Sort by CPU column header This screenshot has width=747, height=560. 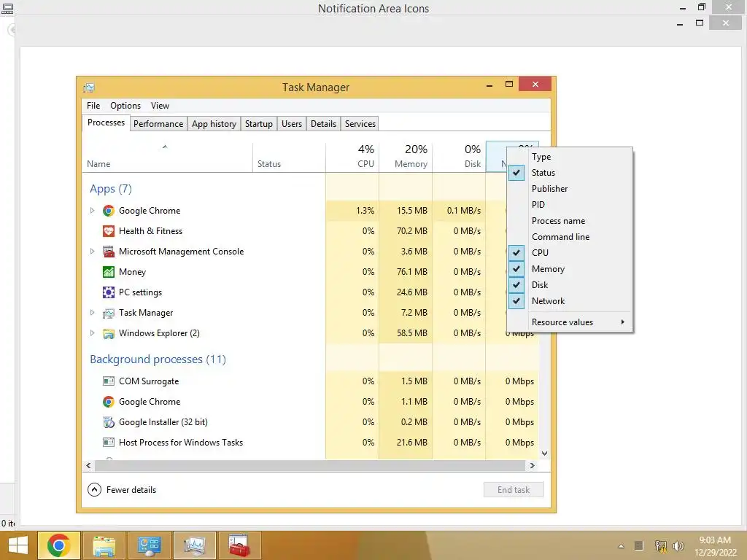(x=352, y=157)
